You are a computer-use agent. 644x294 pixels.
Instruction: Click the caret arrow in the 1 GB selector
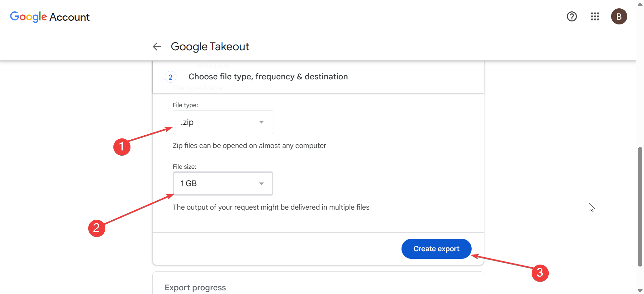261,183
